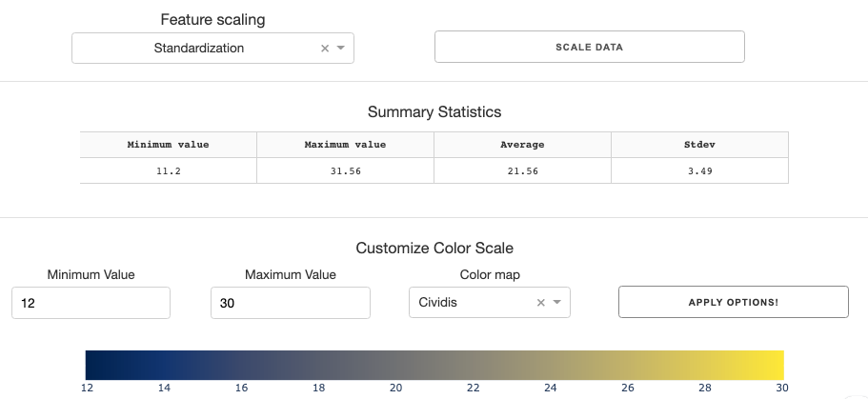Expand the Color map dropdown arrow
The width and height of the screenshot is (868, 399).
(557, 302)
